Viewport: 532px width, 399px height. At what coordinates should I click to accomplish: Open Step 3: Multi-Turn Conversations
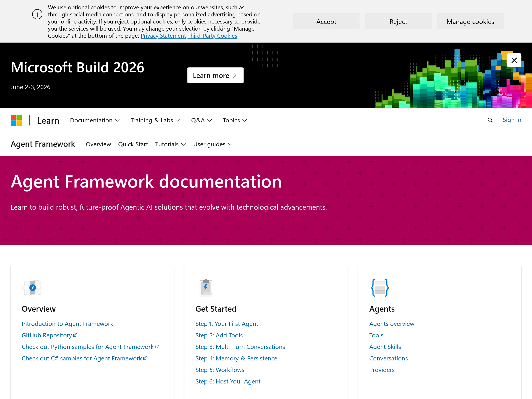[240, 346]
